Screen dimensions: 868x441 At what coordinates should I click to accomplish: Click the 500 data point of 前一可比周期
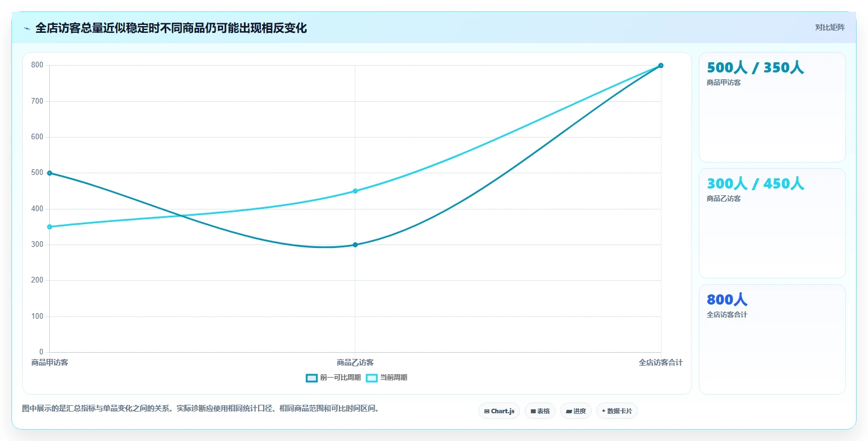(50, 173)
